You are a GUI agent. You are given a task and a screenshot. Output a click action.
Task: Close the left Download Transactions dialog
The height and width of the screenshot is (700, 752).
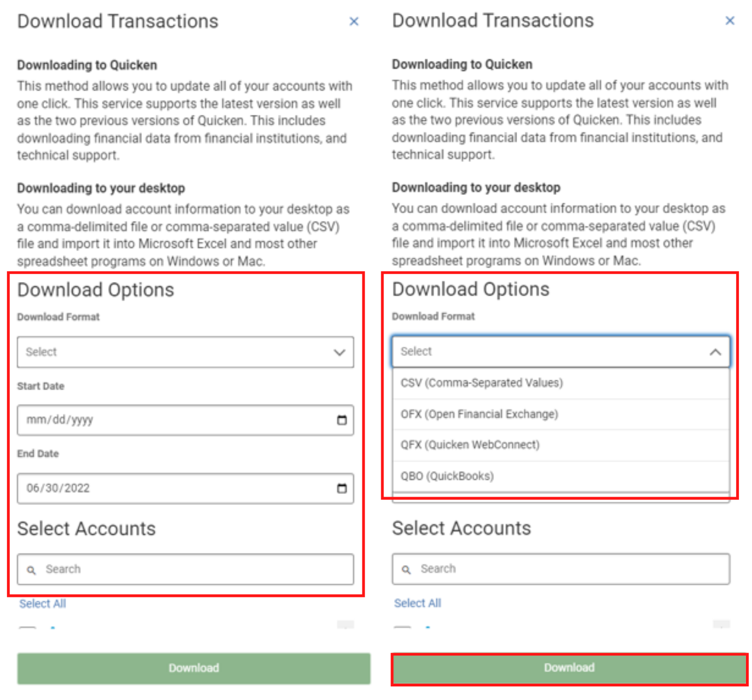(x=354, y=22)
